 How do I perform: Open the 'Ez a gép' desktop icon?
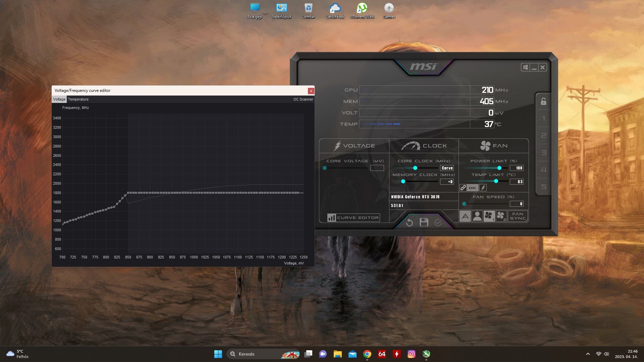tap(255, 11)
